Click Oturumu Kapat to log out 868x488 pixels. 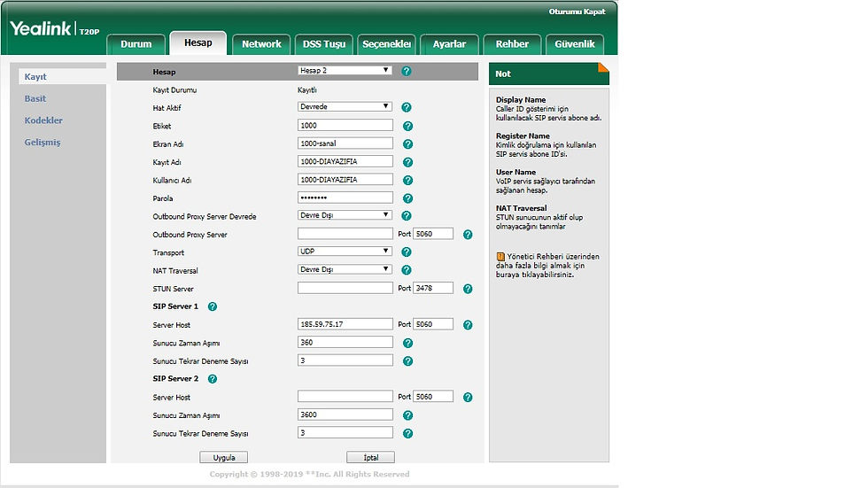click(x=577, y=12)
